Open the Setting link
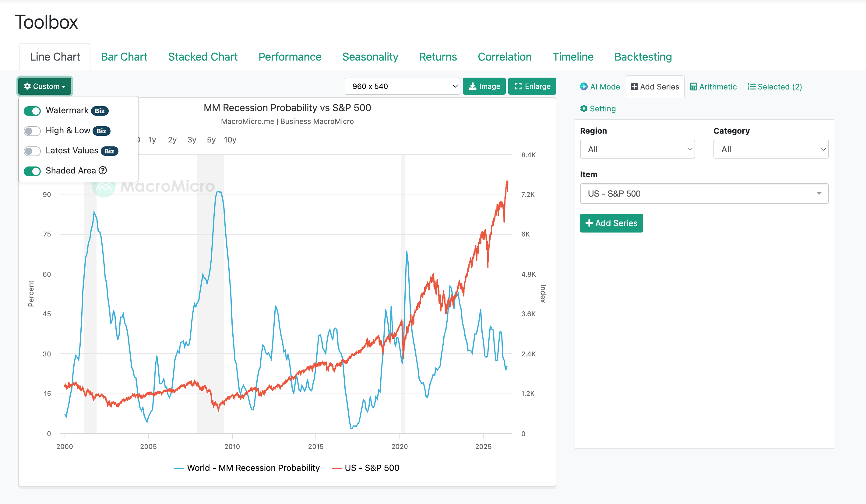The image size is (866, 504). click(598, 109)
